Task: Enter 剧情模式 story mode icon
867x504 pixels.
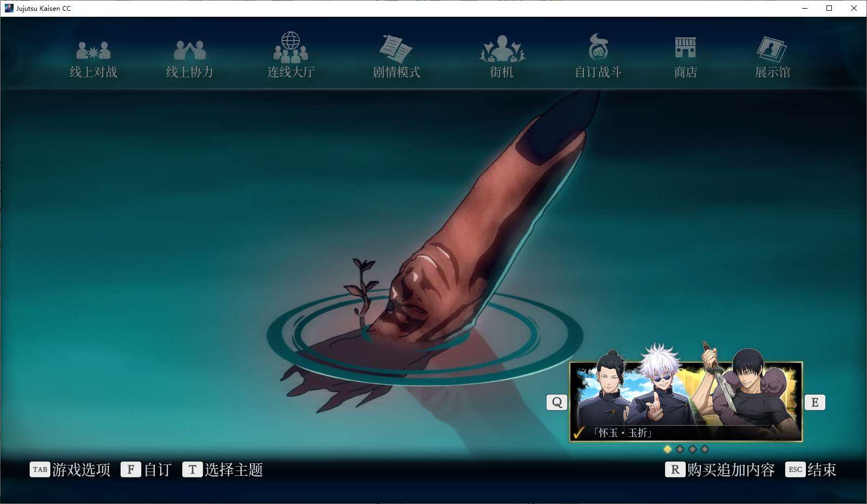Action: (x=396, y=49)
